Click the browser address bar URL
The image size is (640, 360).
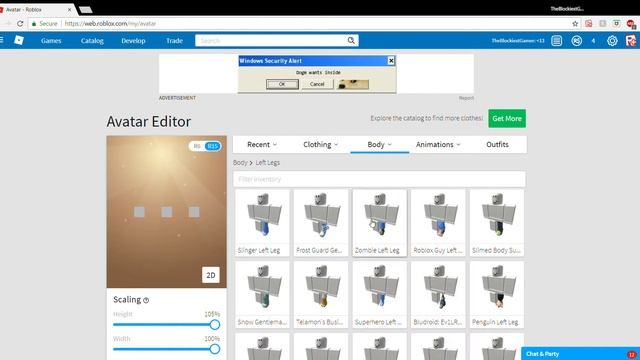coord(110,24)
